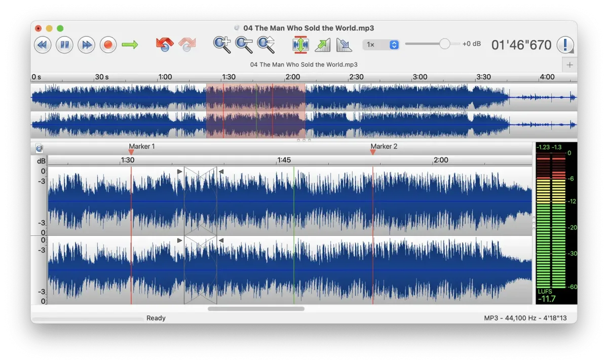Click the greyed-out redo arrow icon
The width and height of the screenshot is (608, 364).
[187, 45]
